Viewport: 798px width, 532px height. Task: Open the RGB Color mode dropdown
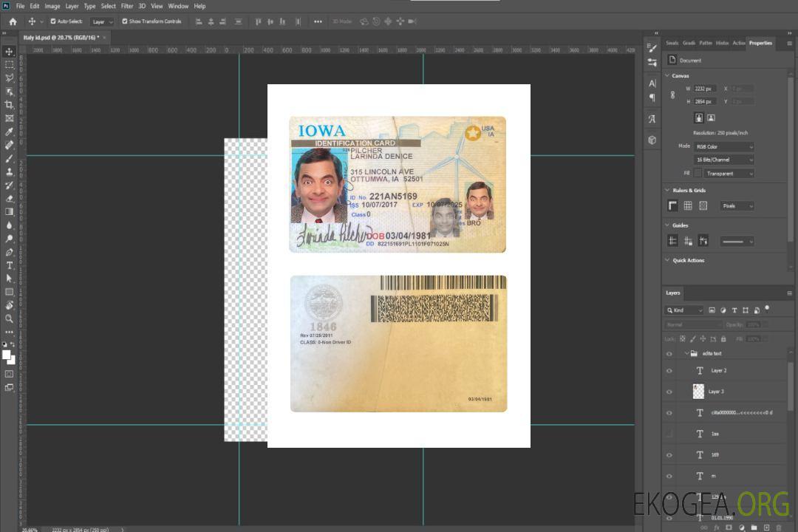coord(723,146)
